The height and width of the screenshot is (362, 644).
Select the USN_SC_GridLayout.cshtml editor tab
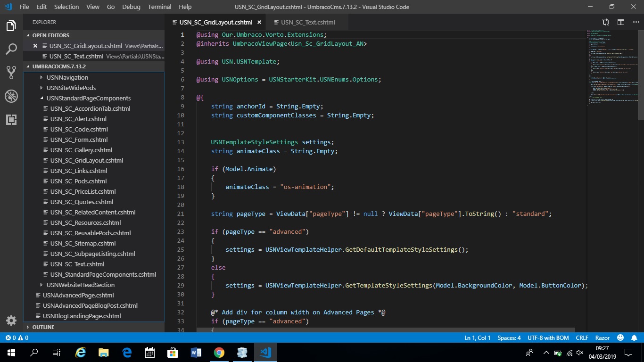(215, 22)
